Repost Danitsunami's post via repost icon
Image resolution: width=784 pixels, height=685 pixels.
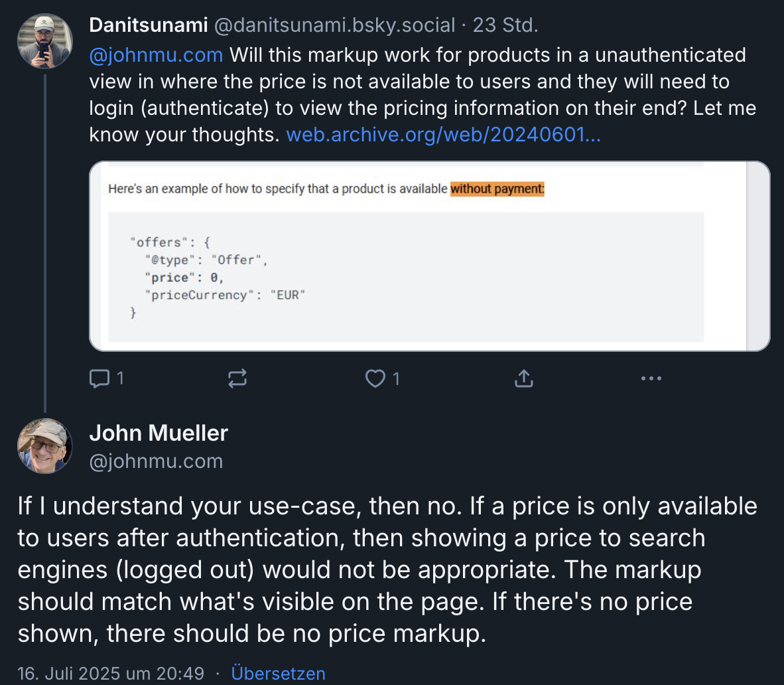(x=237, y=378)
